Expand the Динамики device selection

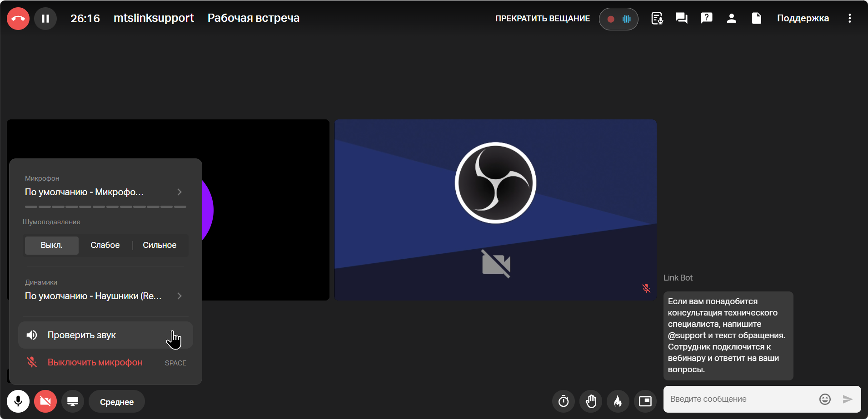105,296
